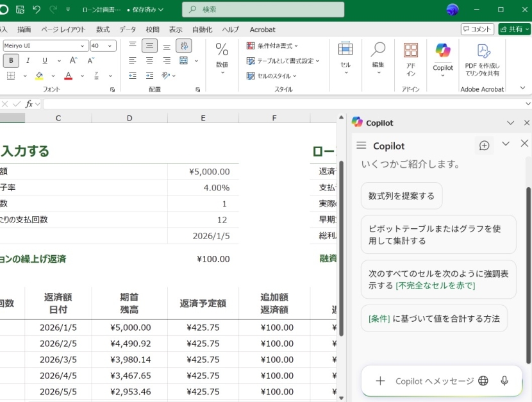Toggle bold formatting
Image resolution: width=532 pixels, height=402 pixels.
click(11, 61)
